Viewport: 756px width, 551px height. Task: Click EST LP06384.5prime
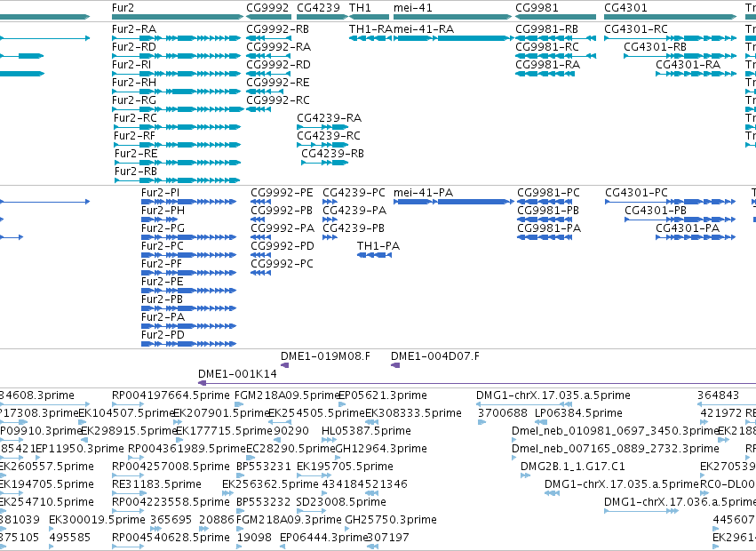(541, 422)
